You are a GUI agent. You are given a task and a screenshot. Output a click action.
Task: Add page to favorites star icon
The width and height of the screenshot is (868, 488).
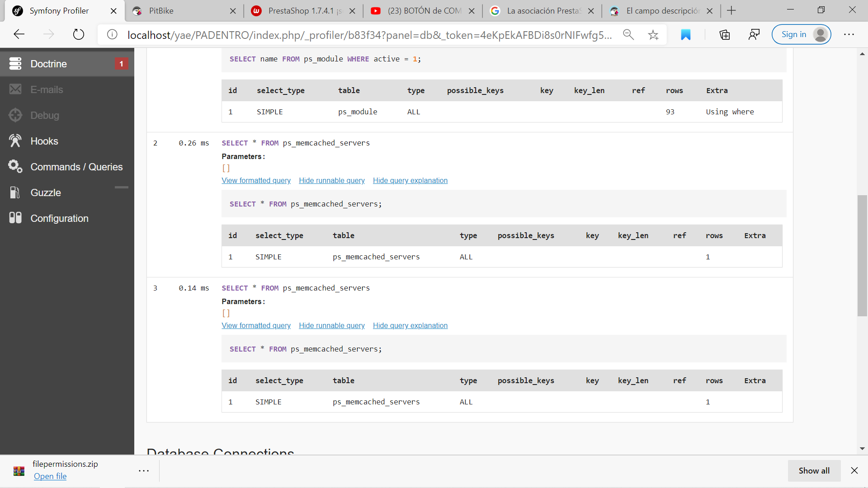click(x=653, y=35)
